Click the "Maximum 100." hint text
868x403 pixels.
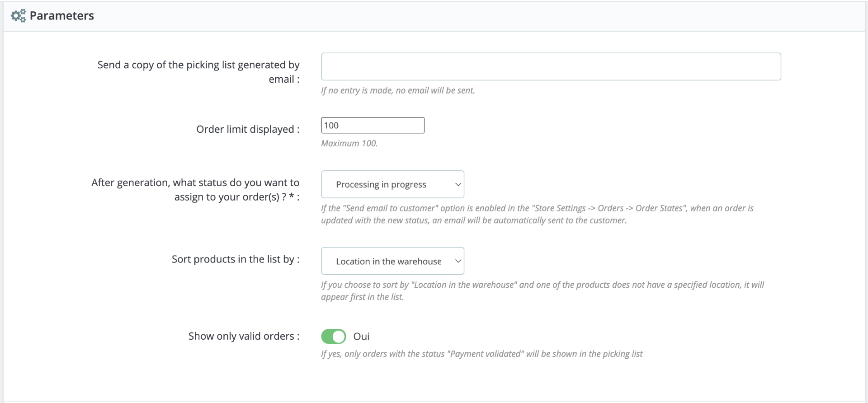tap(349, 143)
